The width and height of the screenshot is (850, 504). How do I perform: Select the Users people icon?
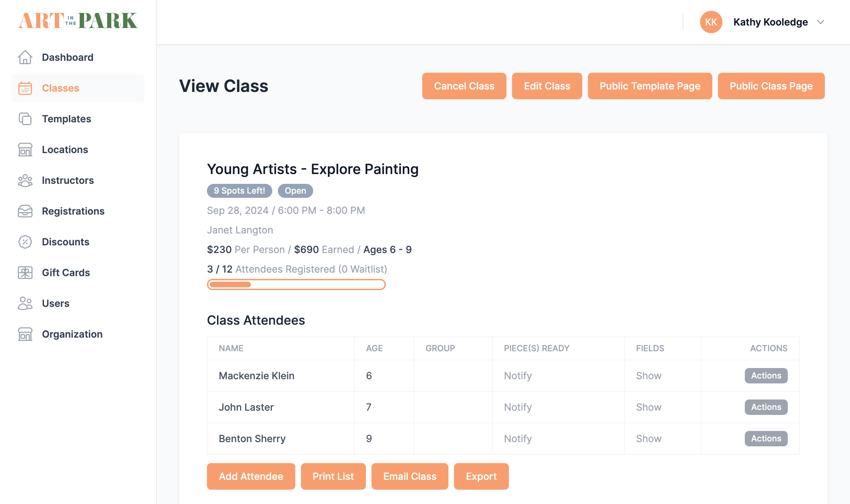25,303
